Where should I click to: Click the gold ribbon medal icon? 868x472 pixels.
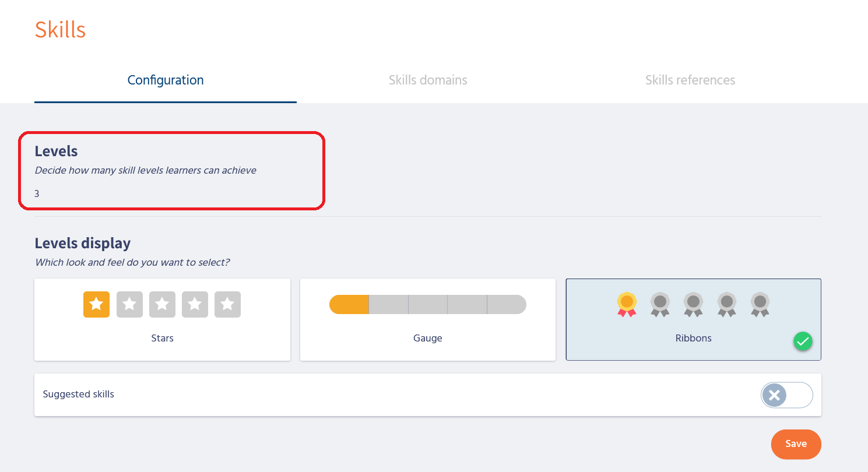(x=627, y=304)
